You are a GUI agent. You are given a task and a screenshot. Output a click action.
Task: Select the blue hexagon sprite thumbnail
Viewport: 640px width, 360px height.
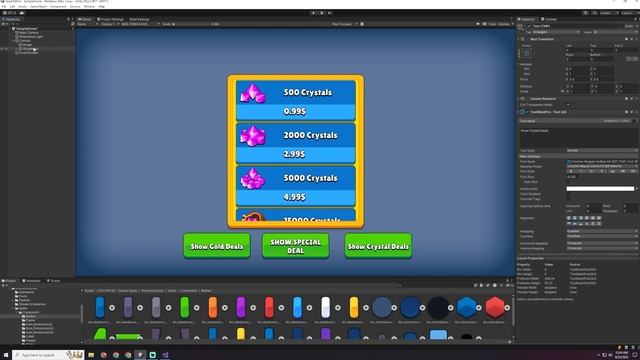467,307
